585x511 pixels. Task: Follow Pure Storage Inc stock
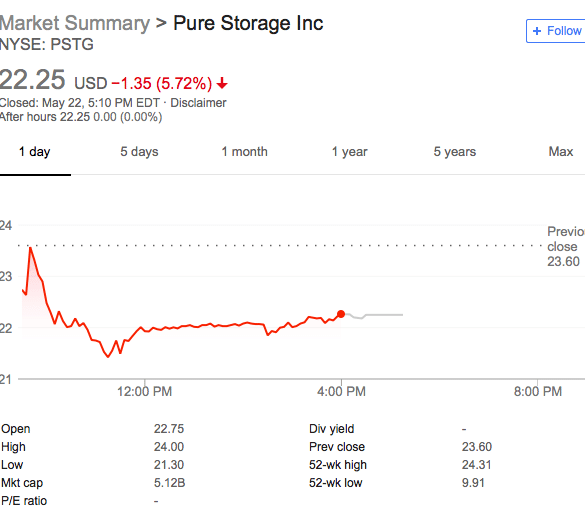556,31
